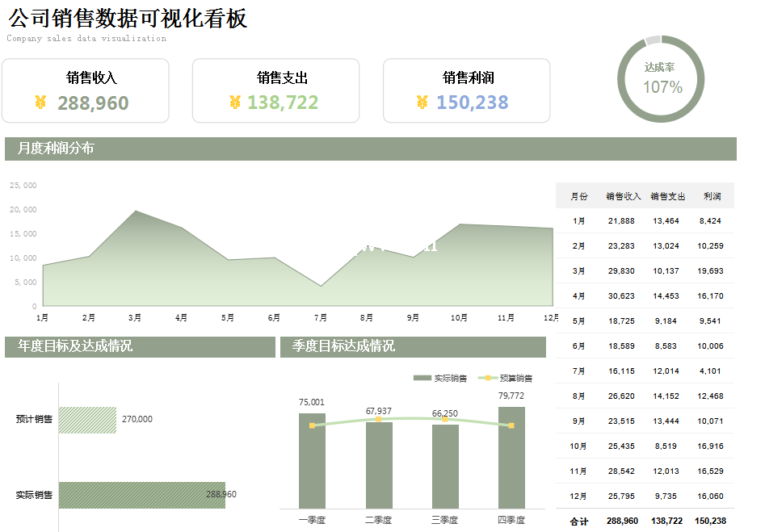Click the 利润 column header in table
Screen dimensions: 765x532
coord(712,196)
